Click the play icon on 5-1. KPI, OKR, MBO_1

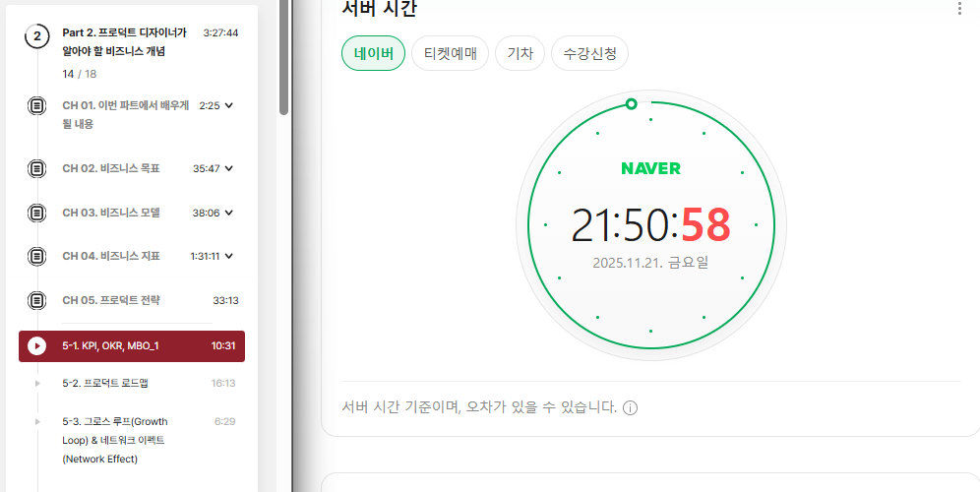pyautogui.click(x=36, y=345)
